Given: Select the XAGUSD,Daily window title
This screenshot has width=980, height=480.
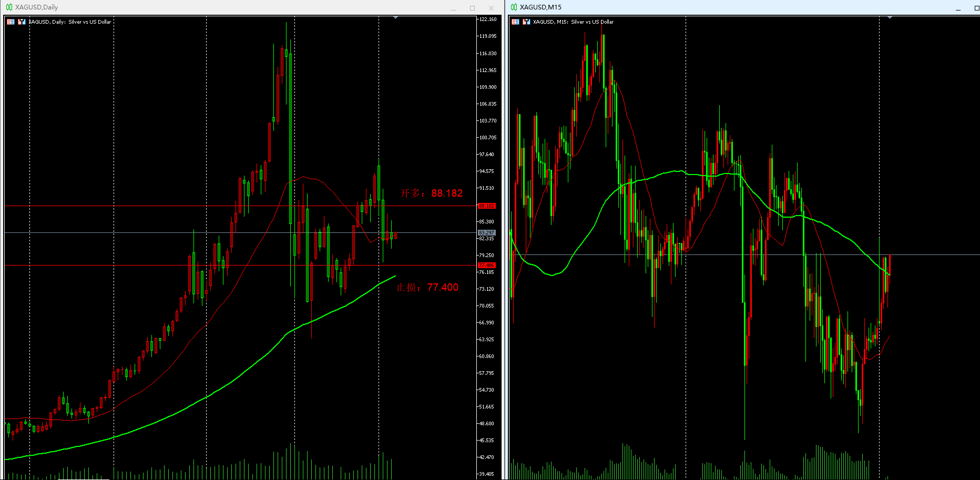Looking at the screenshot, I should (x=36, y=7).
